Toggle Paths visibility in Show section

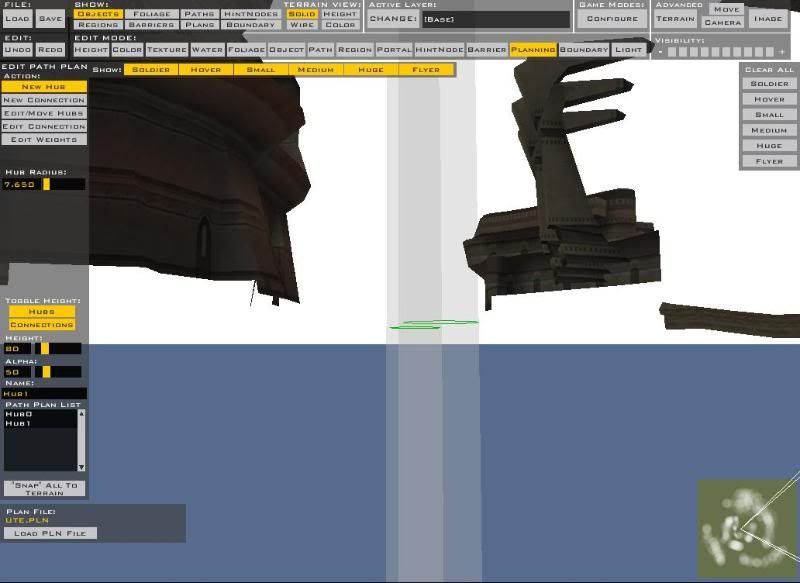199,14
